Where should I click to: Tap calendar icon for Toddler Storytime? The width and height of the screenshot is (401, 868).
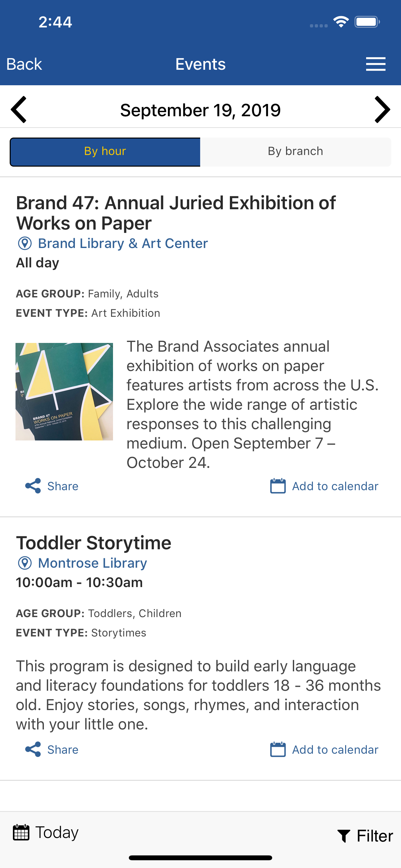coord(278,749)
